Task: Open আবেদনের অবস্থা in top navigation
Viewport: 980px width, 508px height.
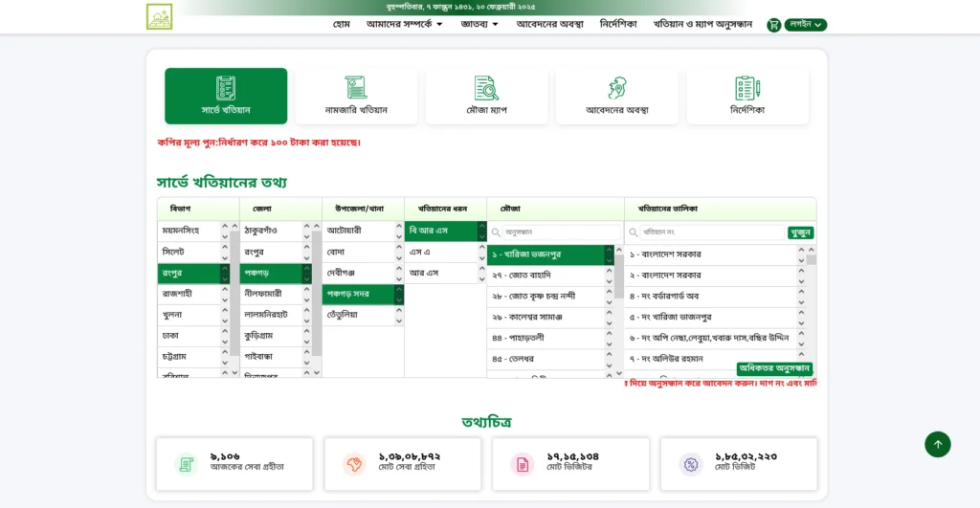Action: pos(550,24)
